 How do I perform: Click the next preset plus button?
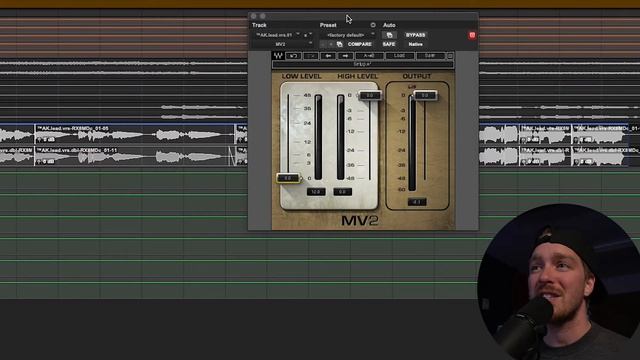(331, 44)
